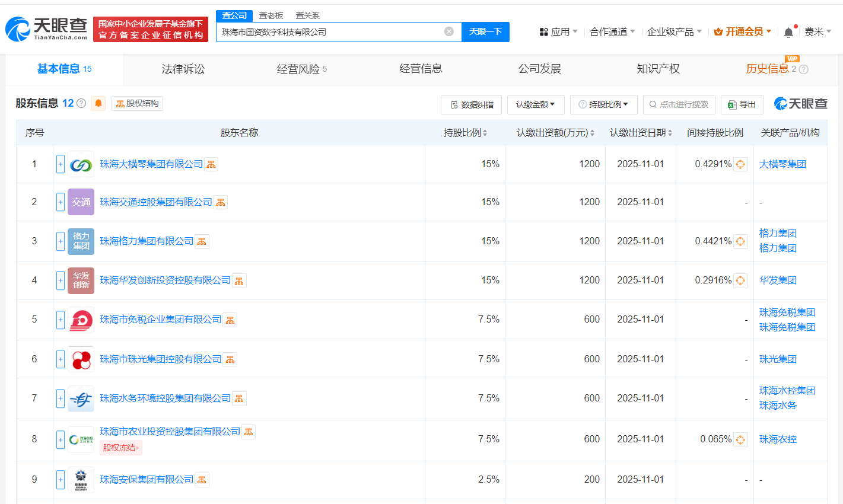
Task: Expand row for 珠海市珠光集团控股有限公司
Action: pyautogui.click(x=61, y=359)
